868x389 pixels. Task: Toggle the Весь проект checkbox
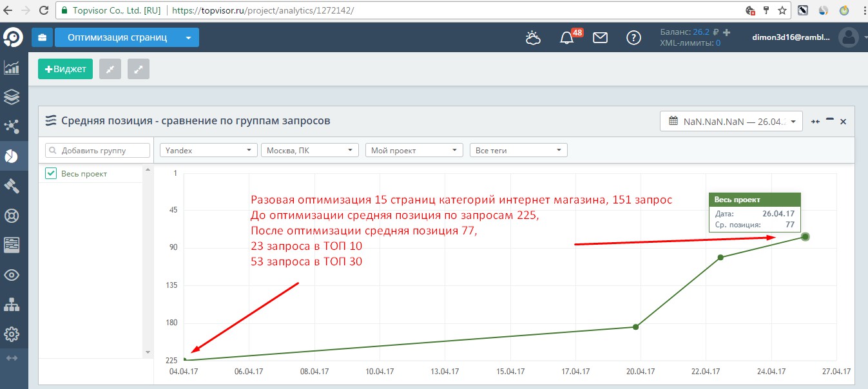(x=52, y=173)
